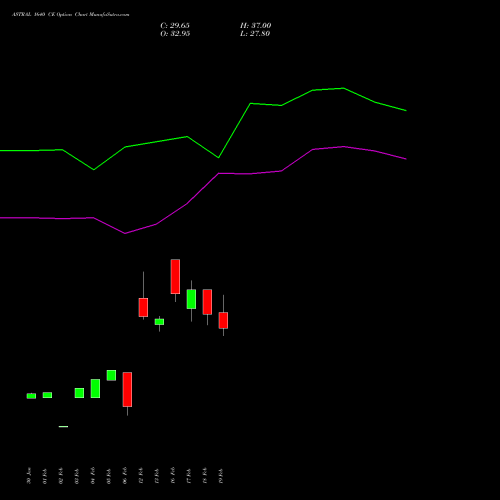
Task: Click the low price value L: 27.80
Action: [255, 34]
